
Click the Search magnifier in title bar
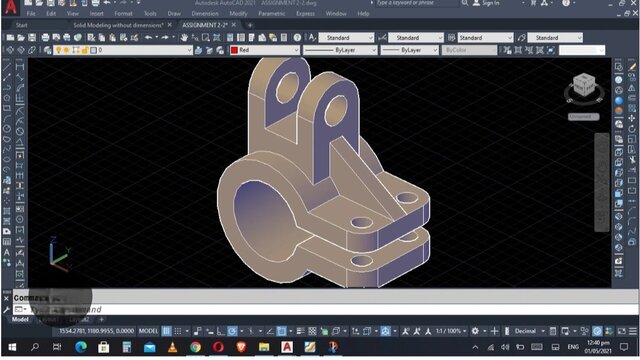pos(464,3)
